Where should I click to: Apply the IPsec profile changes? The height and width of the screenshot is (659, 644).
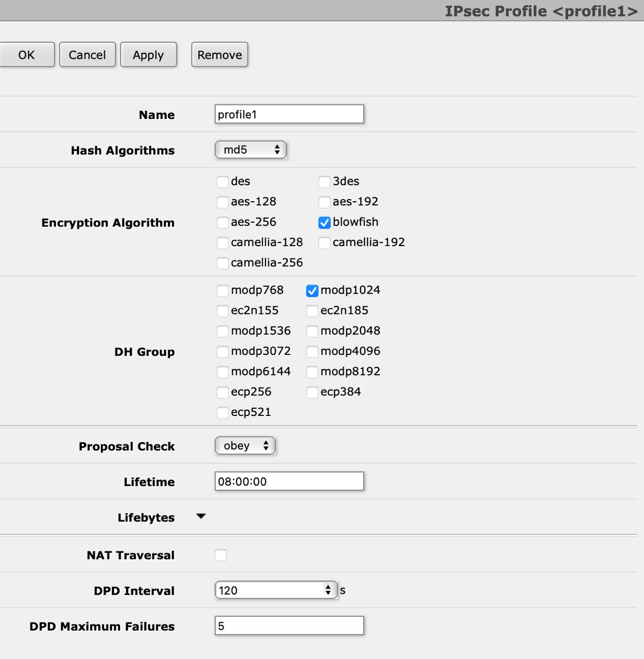click(148, 55)
